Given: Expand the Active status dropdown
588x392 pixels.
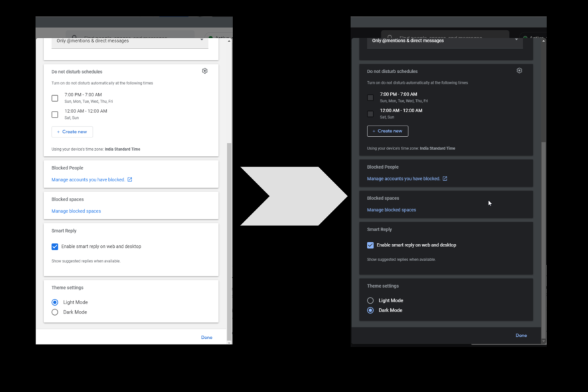Looking at the screenshot, I should pos(219,37).
